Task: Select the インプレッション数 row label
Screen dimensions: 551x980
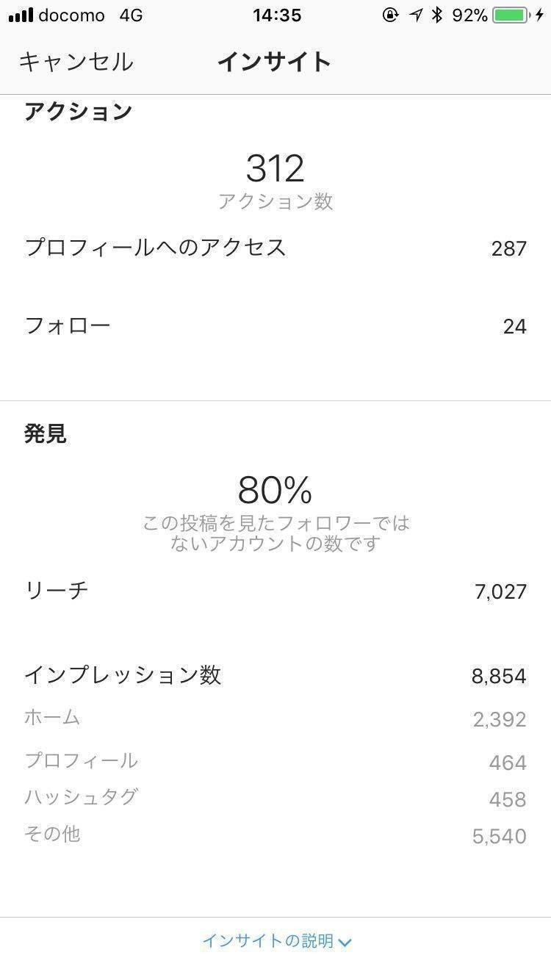Action: click(123, 675)
